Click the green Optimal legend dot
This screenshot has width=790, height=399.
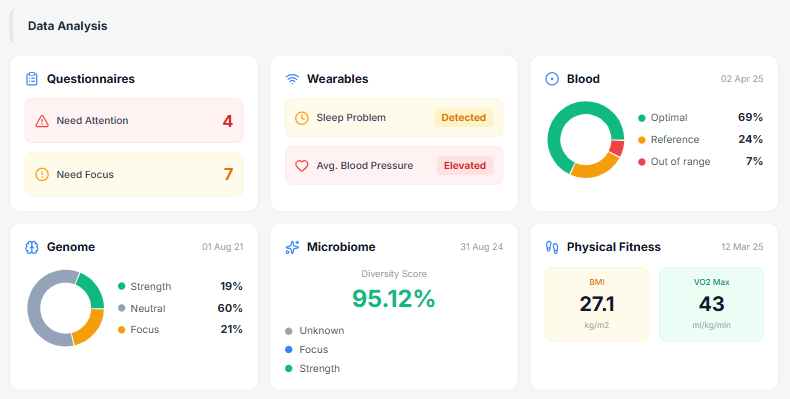[642, 118]
